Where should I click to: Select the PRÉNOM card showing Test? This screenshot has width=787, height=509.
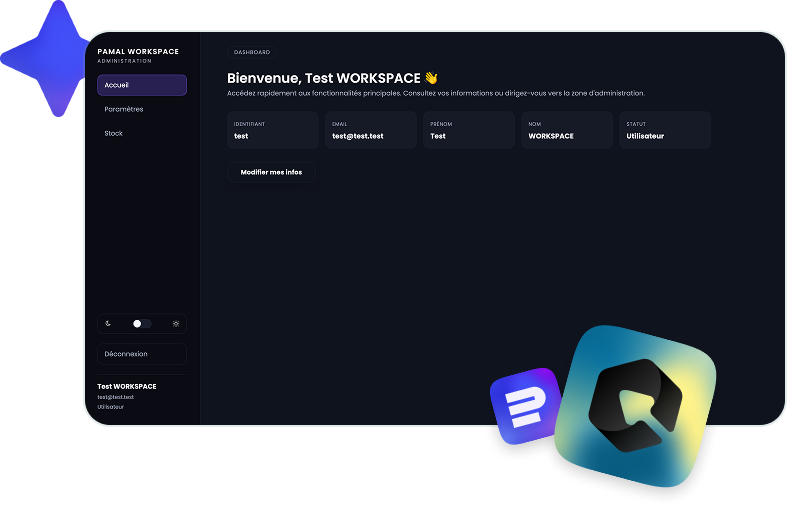469,130
